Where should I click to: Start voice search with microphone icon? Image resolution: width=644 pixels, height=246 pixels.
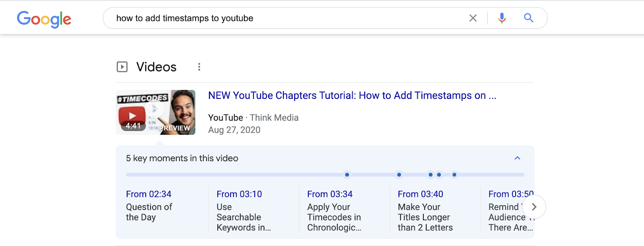[502, 18]
